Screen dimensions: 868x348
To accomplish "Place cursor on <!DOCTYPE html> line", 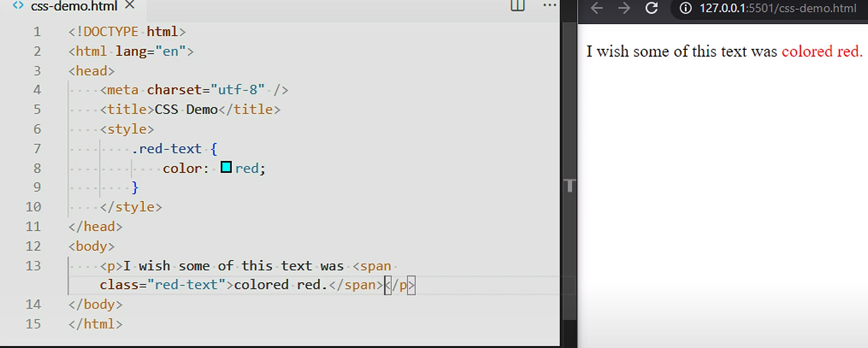I will click(127, 32).
